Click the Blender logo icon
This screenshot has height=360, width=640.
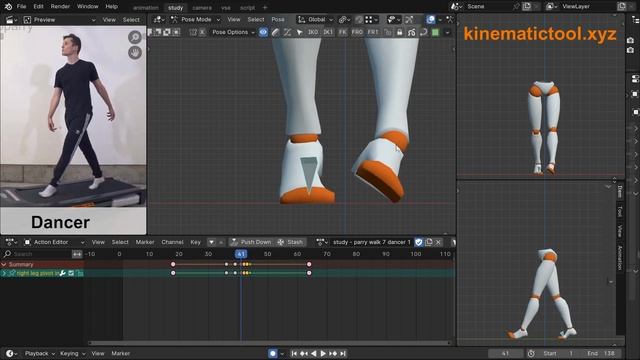click(8, 7)
